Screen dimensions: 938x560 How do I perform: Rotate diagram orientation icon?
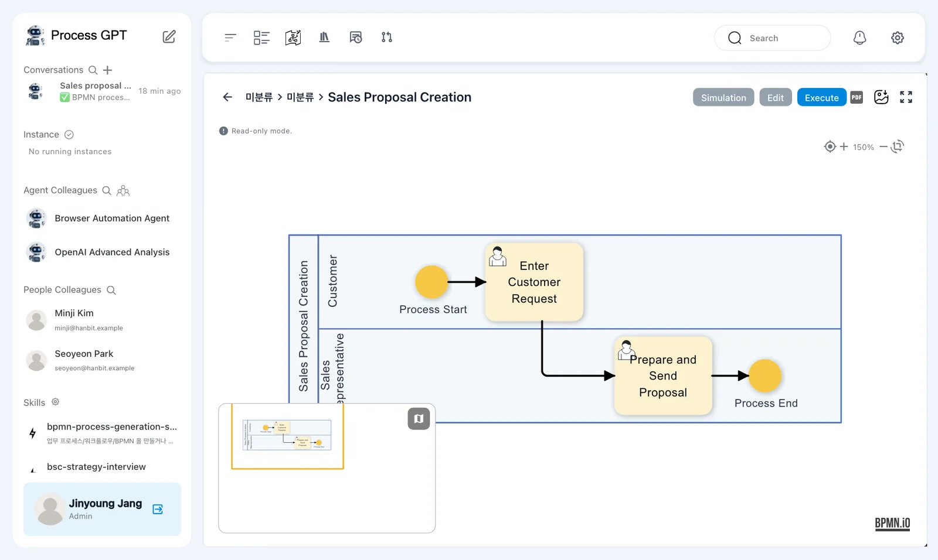pyautogui.click(x=898, y=146)
